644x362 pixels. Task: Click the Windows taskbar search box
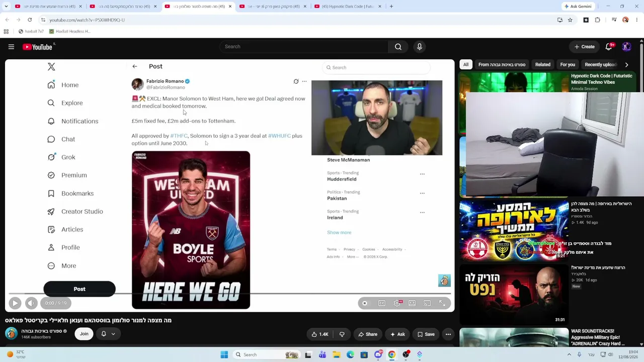coord(266,354)
